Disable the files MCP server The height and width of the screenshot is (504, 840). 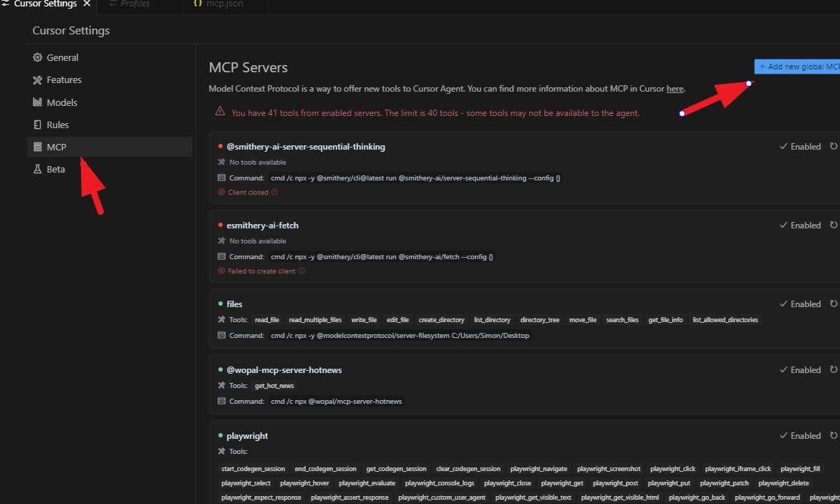point(801,304)
